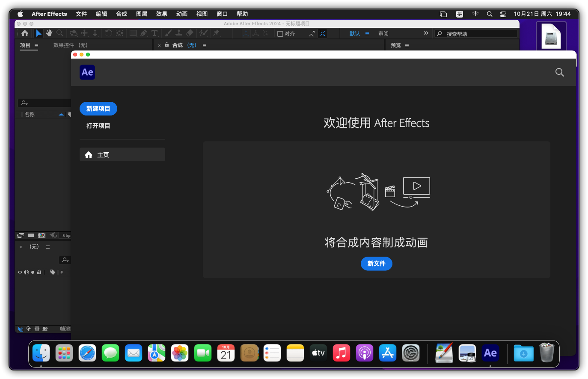Click the Local Axis mode icon
Screen dimensions: 588x379
(245, 33)
